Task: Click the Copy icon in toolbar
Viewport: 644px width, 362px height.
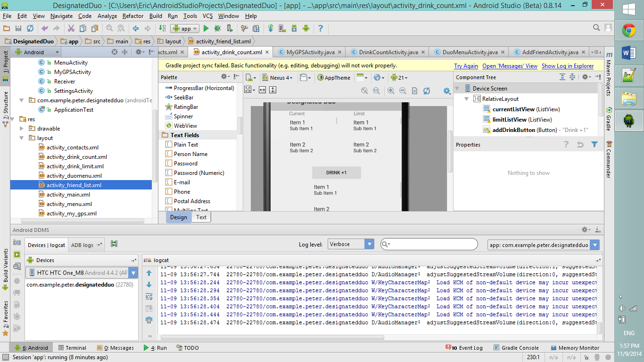Action: point(83,28)
